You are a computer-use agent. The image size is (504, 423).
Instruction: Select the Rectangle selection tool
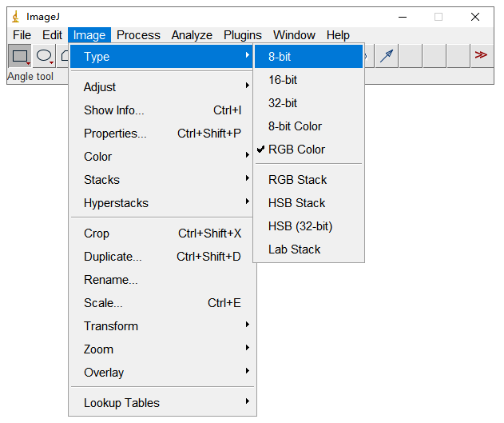click(20, 56)
